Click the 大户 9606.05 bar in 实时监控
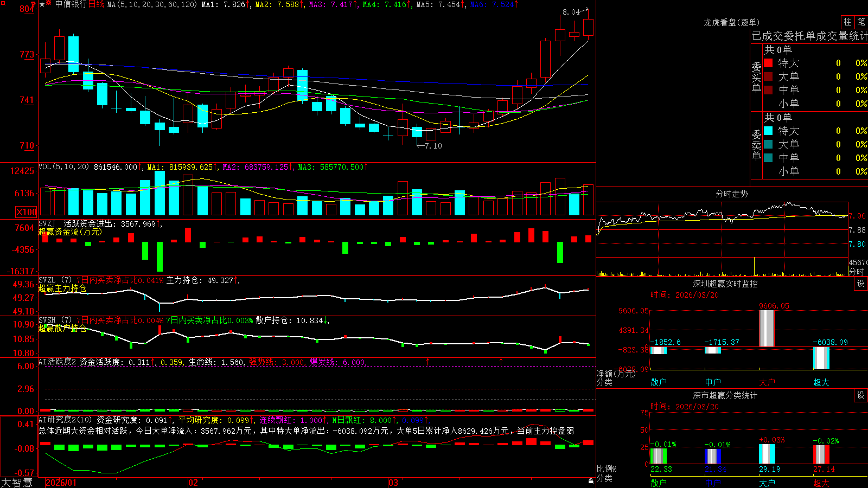 point(767,329)
